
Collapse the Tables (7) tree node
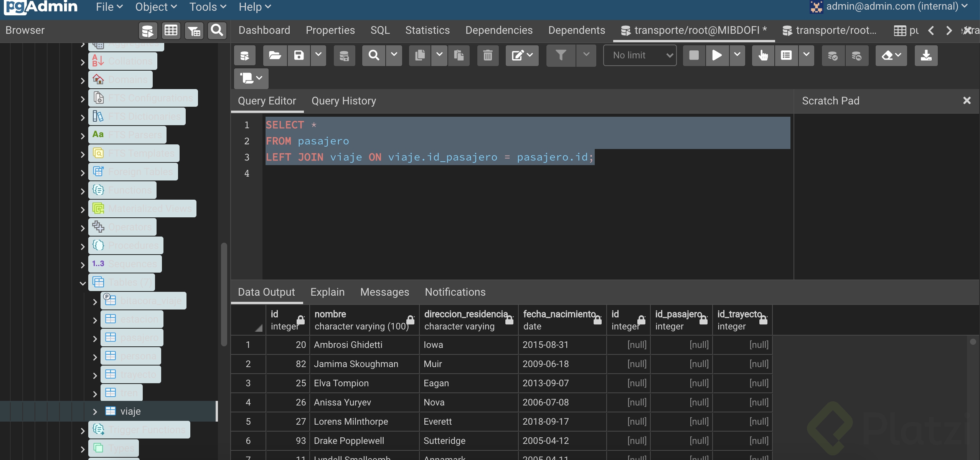click(82, 283)
